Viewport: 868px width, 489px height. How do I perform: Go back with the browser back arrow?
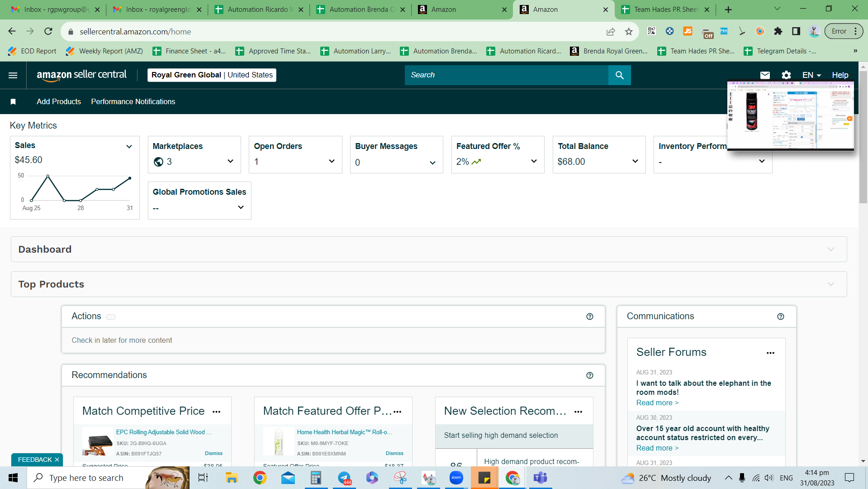pos(12,31)
